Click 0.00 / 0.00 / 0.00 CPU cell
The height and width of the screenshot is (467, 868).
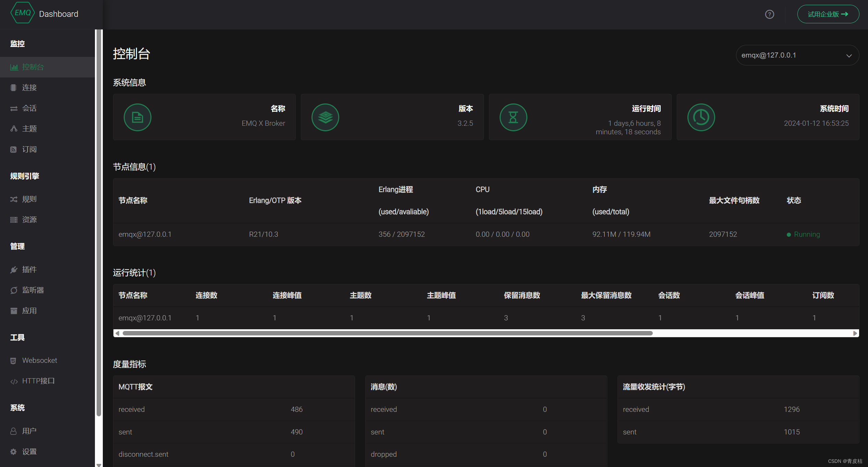pyautogui.click(x=502, y=234)
